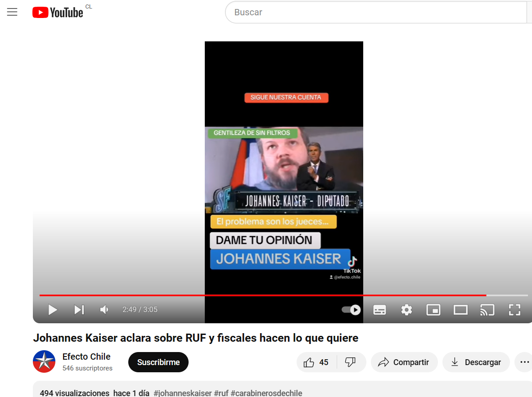Click the 546 suscriptores count
The image size is (532, 397).
87,368
